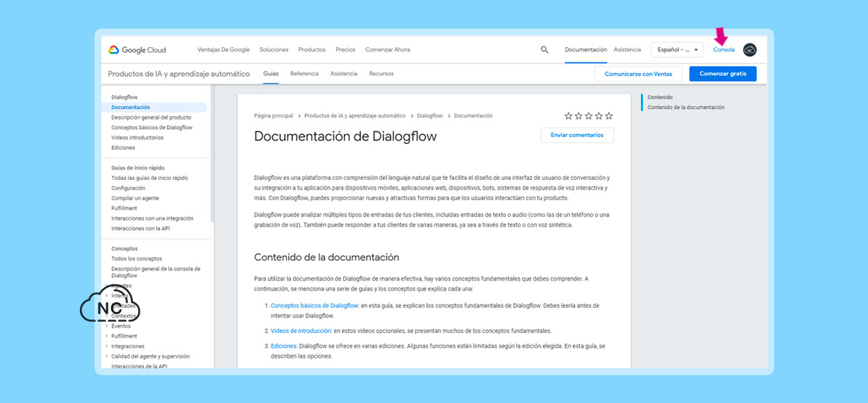Screen dimensions: 868x403
Task: Rate the page two stars
Action: pos(578,116)
